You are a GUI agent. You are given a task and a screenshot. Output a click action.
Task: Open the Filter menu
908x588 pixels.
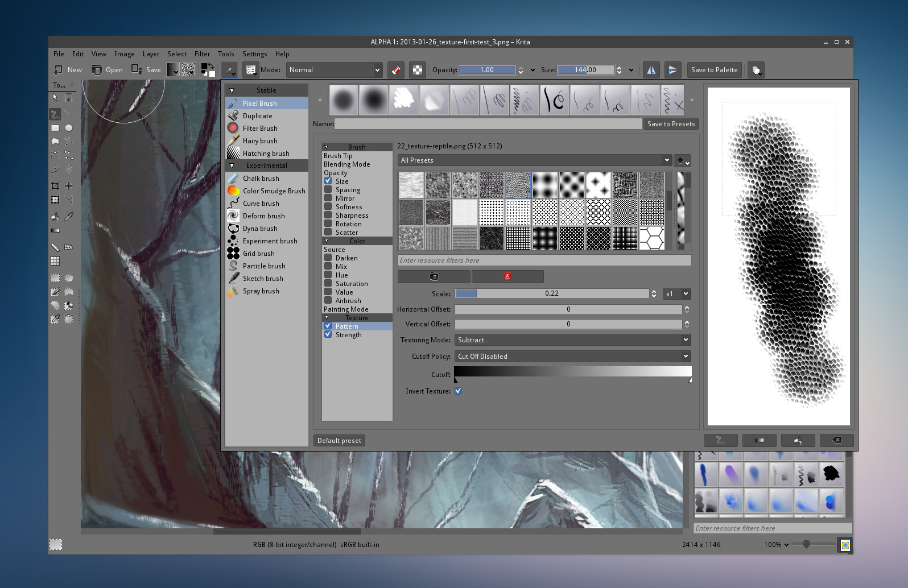202,54
